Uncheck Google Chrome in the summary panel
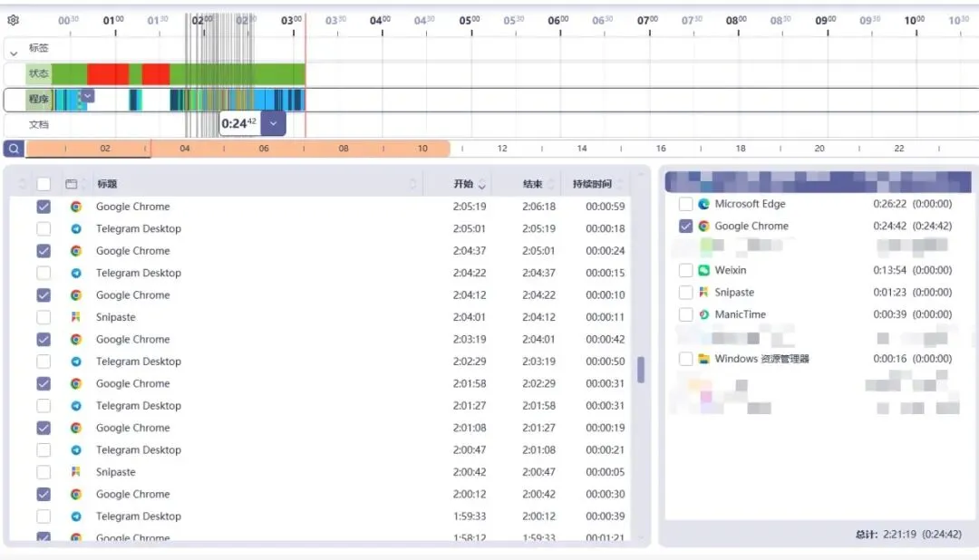 685,226
